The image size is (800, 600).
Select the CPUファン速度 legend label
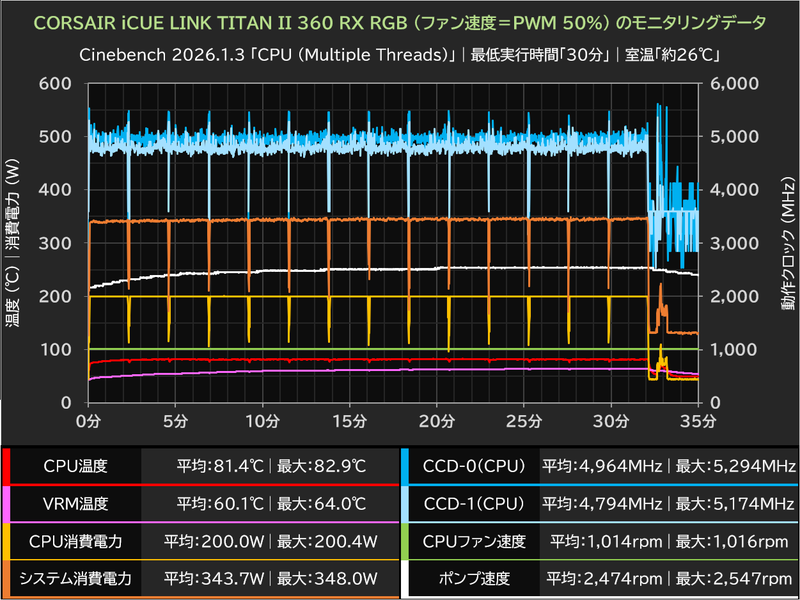tap(474, 541)
